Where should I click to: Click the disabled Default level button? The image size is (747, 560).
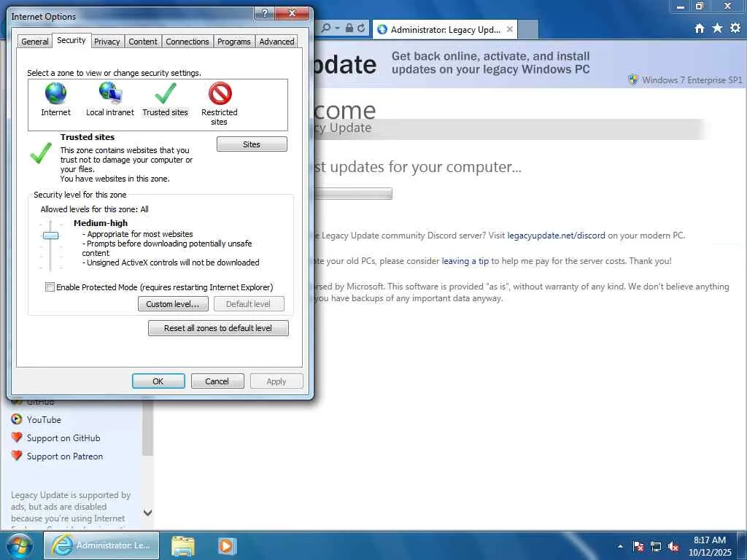(249, 304)
